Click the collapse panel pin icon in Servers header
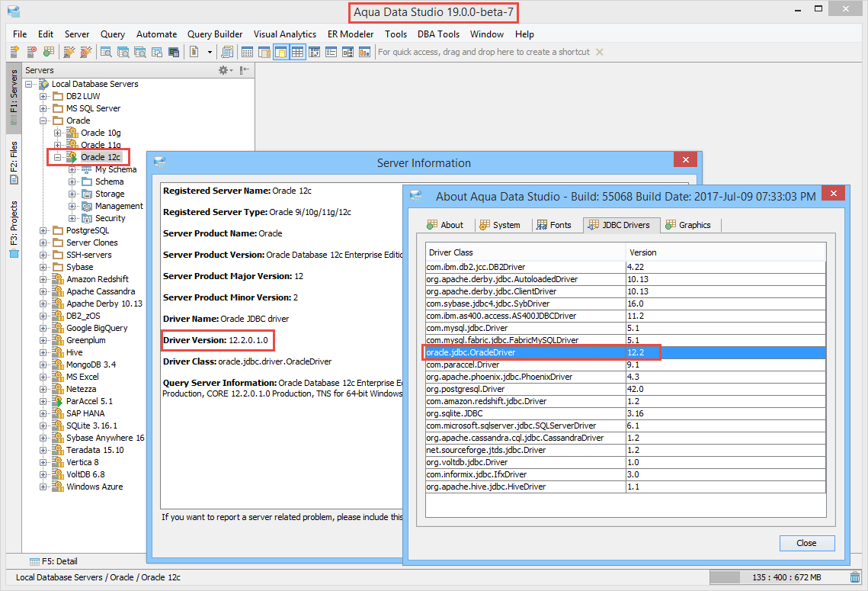 [x=244, y=70]
